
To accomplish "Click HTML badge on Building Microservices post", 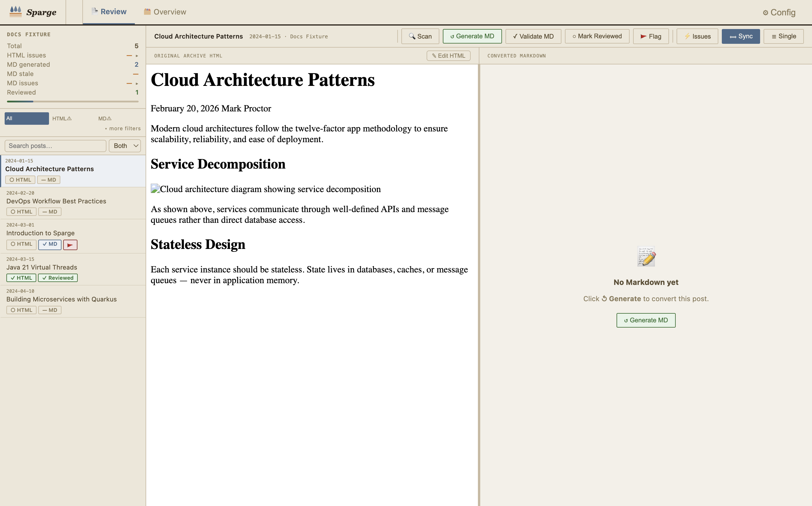I will (21, 310).
